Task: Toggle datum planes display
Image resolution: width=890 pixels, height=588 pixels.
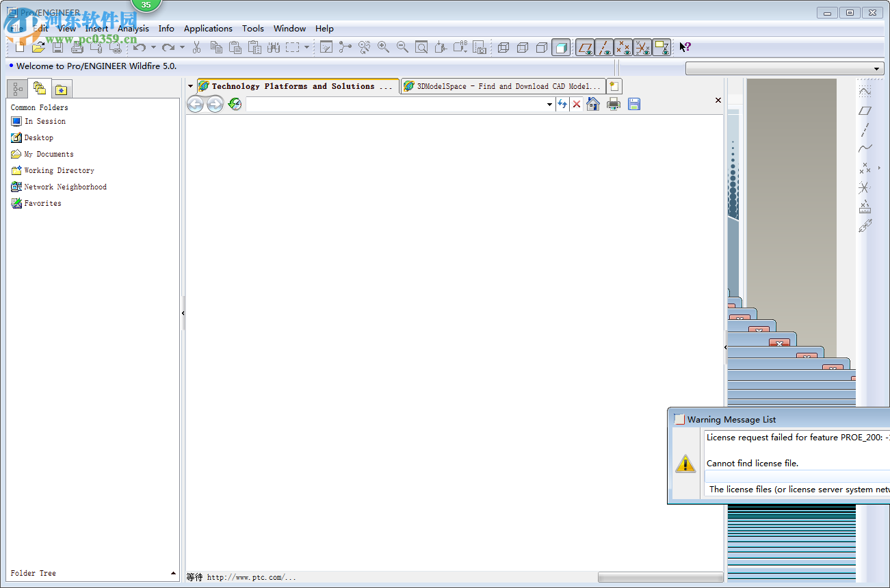Action: pos(585,47)
